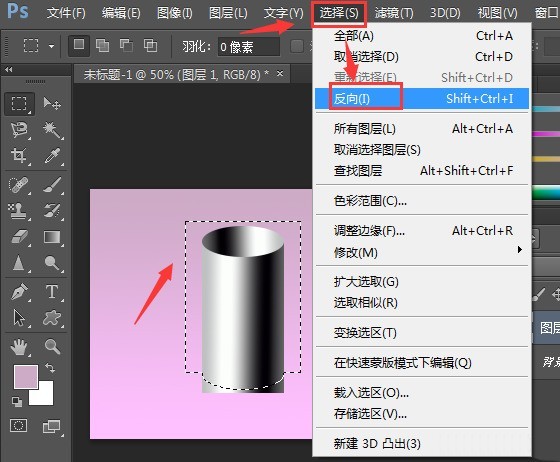Image resolution: width=560 pixels, height=462 pixels.
Task: Choose the Clone Stamp tool
Action: [19, 211]
